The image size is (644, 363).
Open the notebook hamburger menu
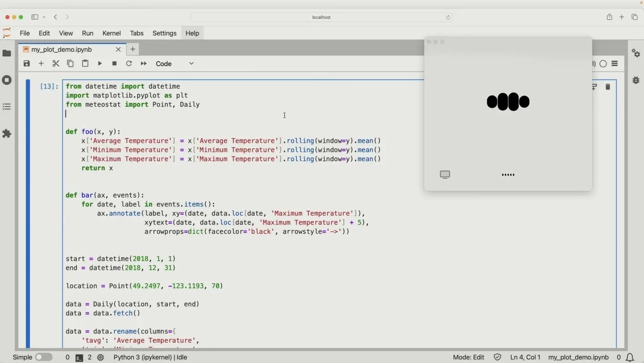point(614,63)
